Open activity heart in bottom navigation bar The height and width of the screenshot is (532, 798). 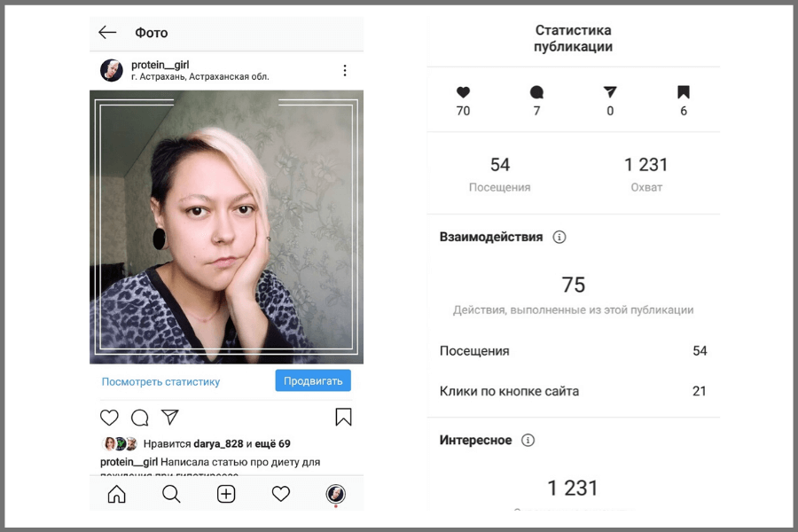pos(280,494)
